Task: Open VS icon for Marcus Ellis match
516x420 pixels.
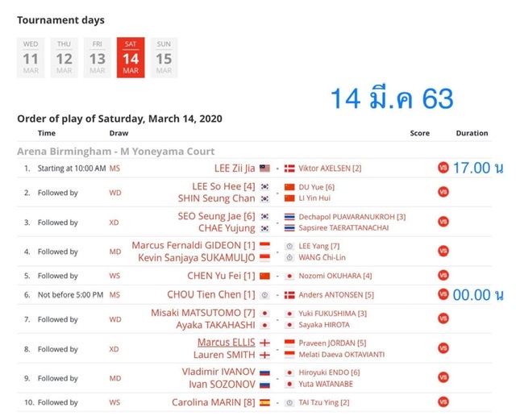Action: tap(443, 348)
